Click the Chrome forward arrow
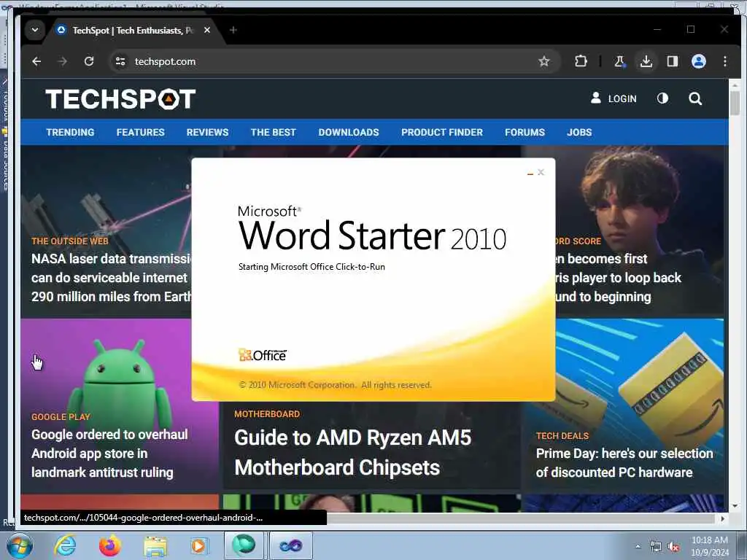 [63, 61]
